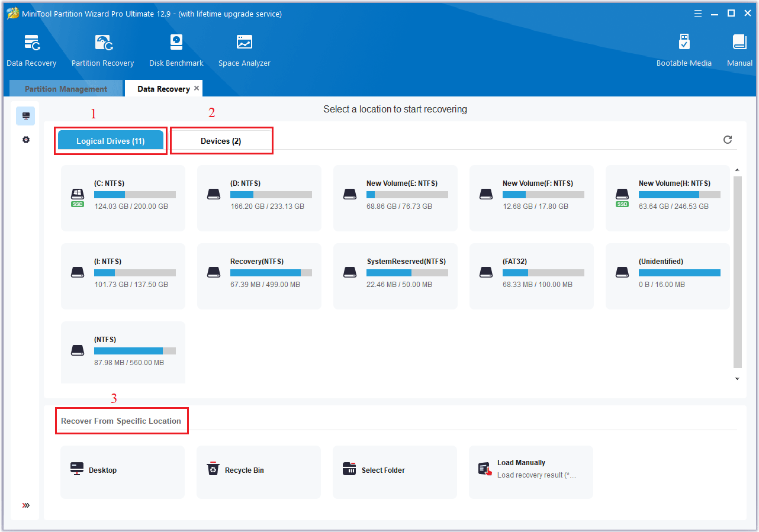Open the settings gear in the sidebar
The width and height of the screenshot is (759, 532).
point(25,140)
